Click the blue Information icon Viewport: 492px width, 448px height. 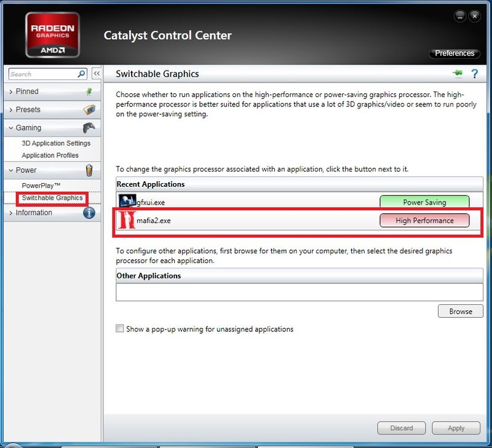[x=89, y=213]
